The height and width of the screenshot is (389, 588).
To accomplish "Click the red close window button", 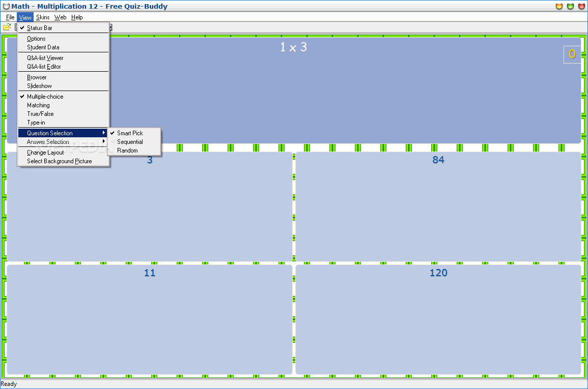I will pos(581,6).
